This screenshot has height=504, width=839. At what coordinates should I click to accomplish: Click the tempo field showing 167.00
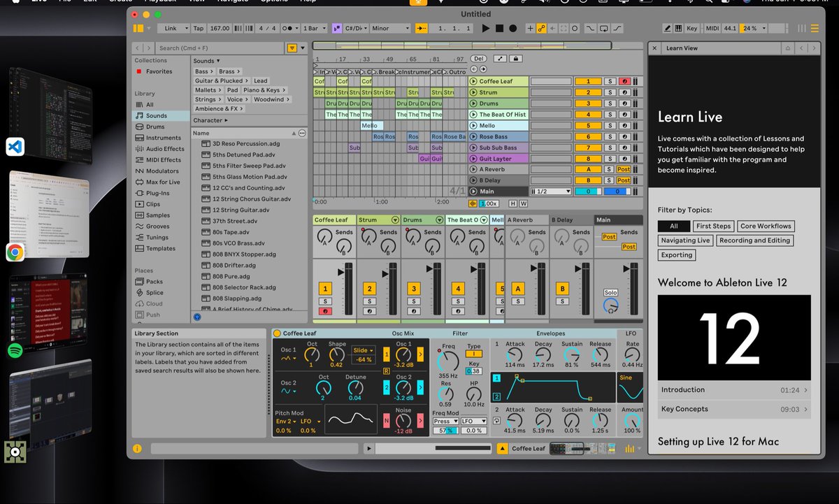(x=220, y=29)
